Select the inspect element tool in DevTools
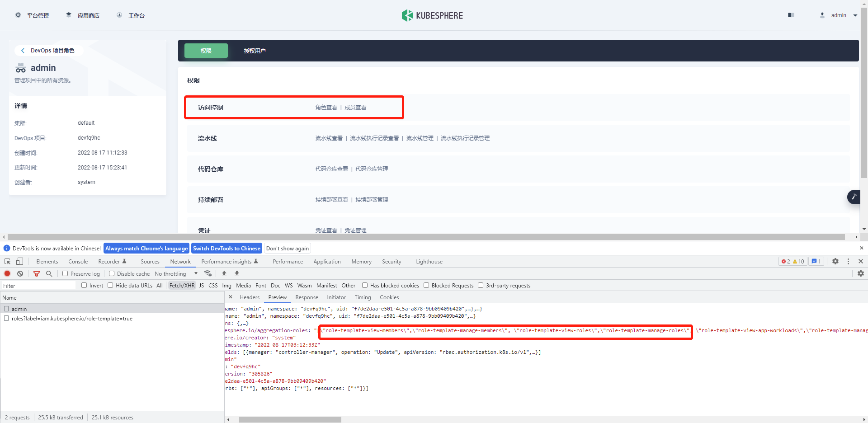This screenshot has height=423, width=868. point(7,261)
